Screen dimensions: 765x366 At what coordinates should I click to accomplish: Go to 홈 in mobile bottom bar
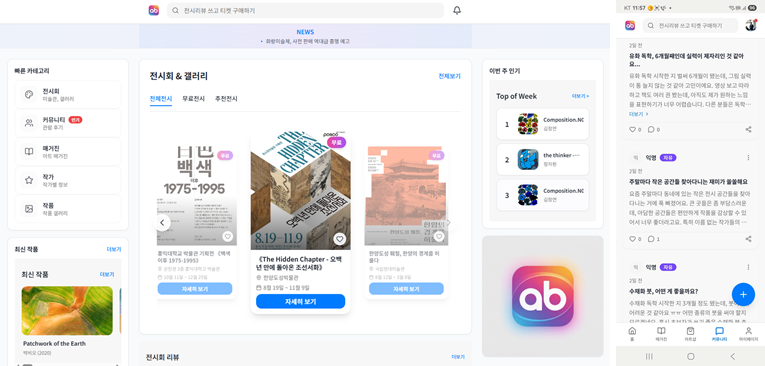pos(632,334)
